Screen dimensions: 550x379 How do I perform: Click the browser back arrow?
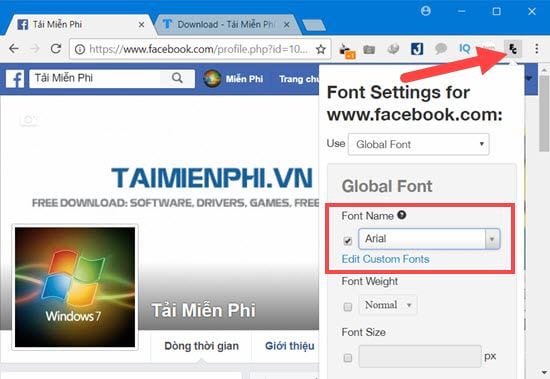click(x=14, y=48)
